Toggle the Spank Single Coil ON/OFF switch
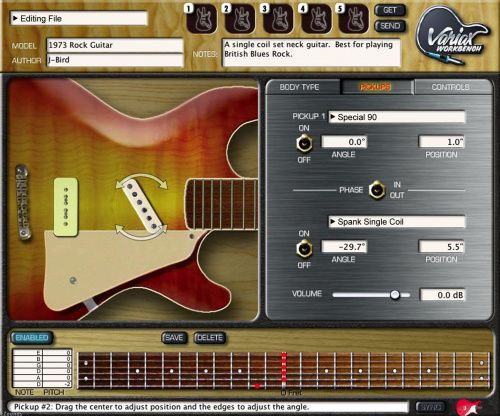The width and height of the screenshot is (500, 416). point(304,249)
